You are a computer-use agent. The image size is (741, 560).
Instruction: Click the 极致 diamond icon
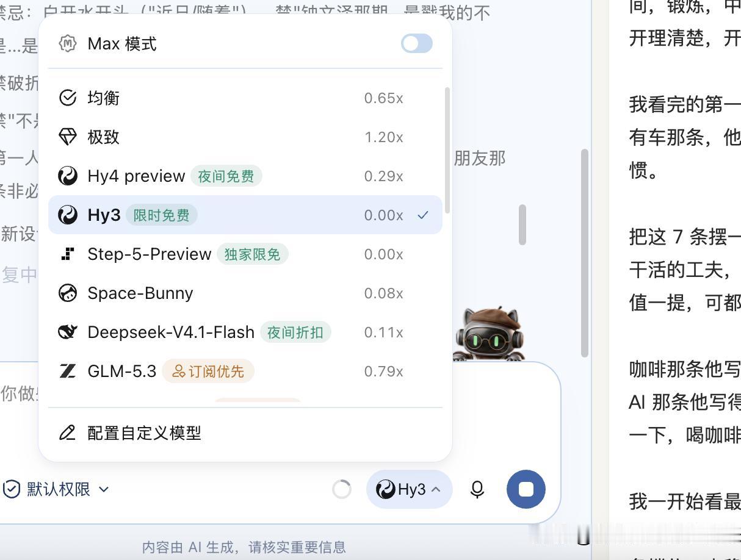click(67, 137)
